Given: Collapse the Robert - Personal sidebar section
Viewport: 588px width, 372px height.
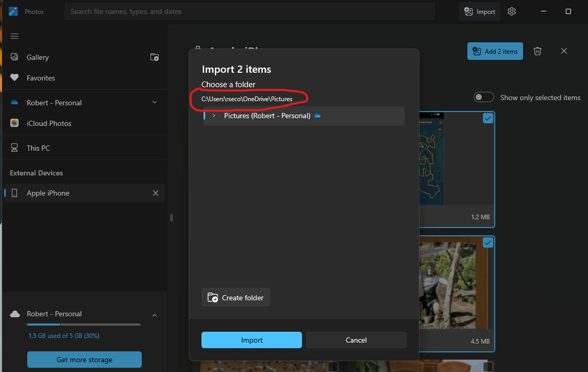Looking at the screenshot, I should tap(154, 102).
